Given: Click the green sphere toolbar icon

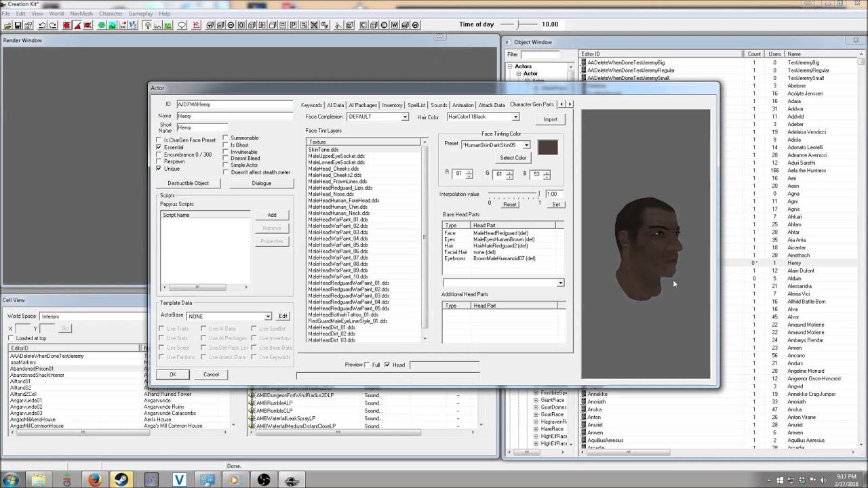Looking at the screenshot, I should coord(101,25).
